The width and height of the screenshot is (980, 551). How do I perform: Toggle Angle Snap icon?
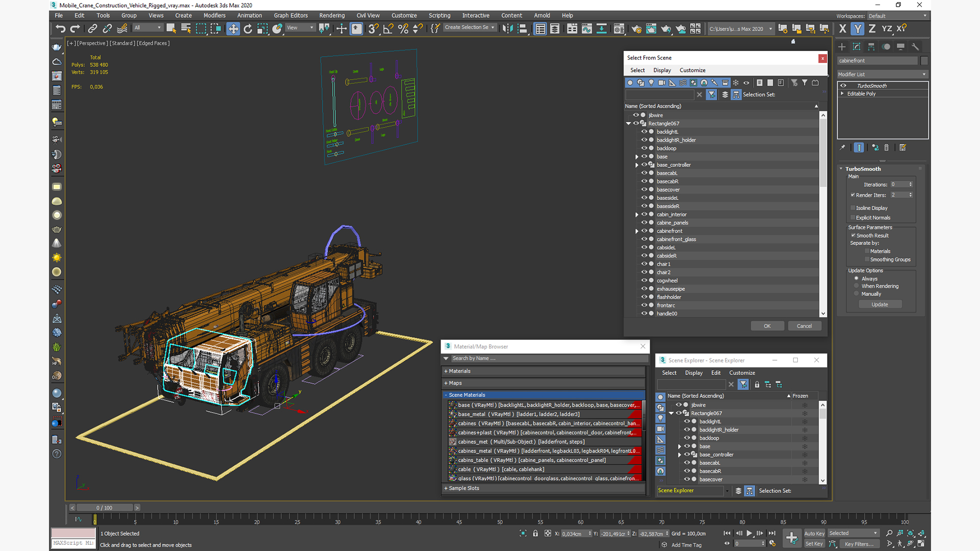pos(388,29)
